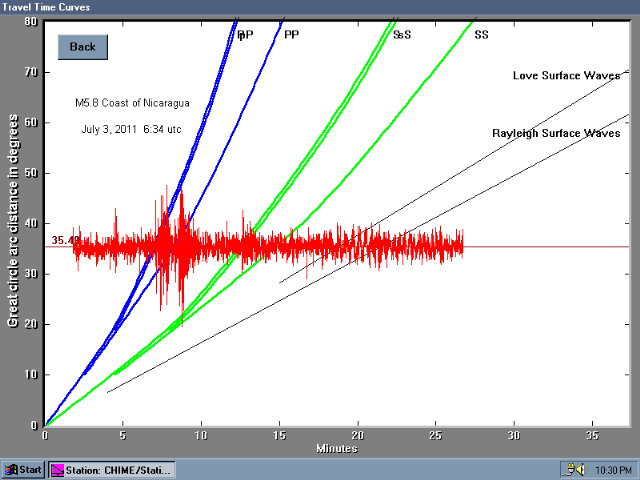Select the Station: CHIME taskbar window button
The height and width of the screenshot is (480, 640).
coord(112,469)
